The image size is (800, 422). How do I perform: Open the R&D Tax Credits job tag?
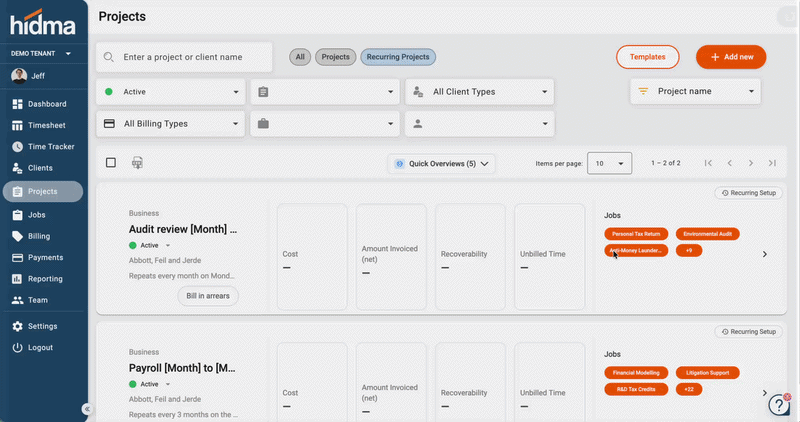[x=636, y=389]
